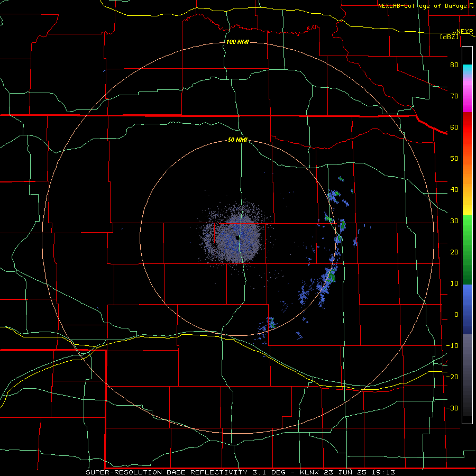Click the 100 NMI range ring label
Image resolution: width=476 pixels, height=476 pixels.
(237, 42)
